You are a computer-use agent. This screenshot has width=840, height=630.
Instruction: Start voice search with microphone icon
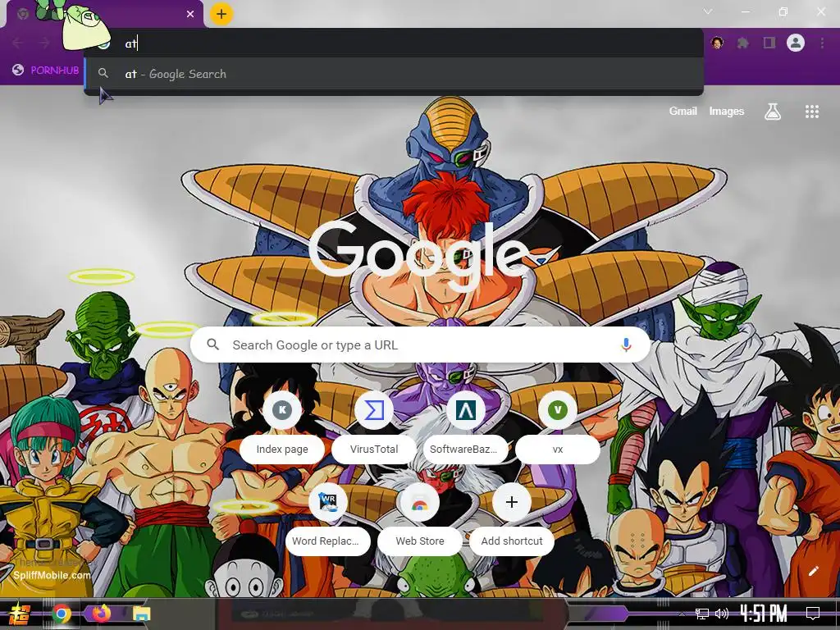(x=626, y=345)
